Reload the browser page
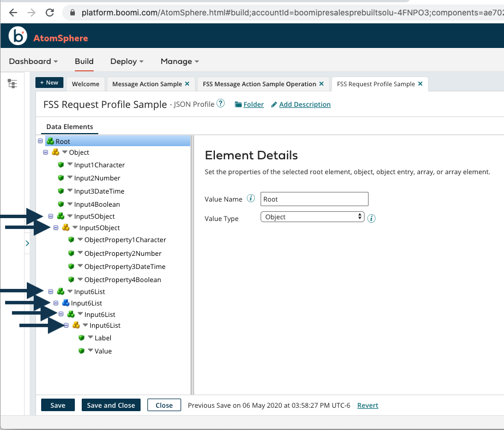Screen dimensions: 504x430 (50, 13)
